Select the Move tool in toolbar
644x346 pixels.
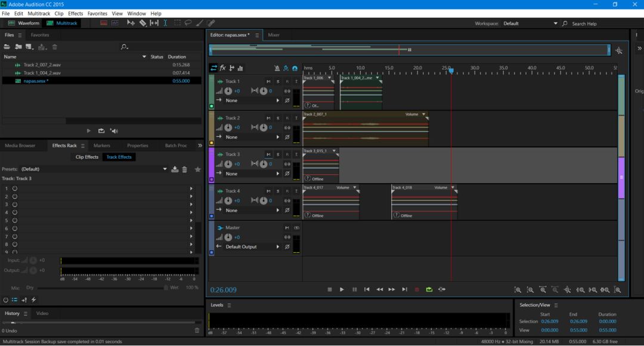131,23
